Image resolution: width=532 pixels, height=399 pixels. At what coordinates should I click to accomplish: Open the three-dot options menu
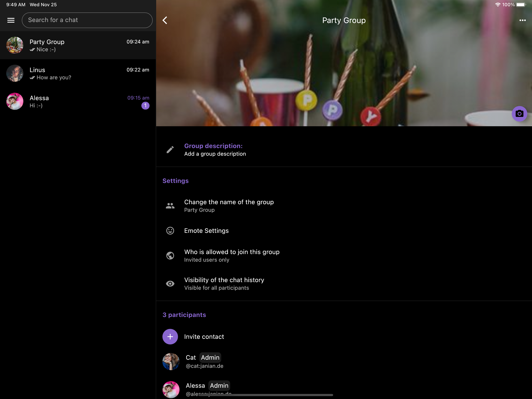tap(522, 20)
